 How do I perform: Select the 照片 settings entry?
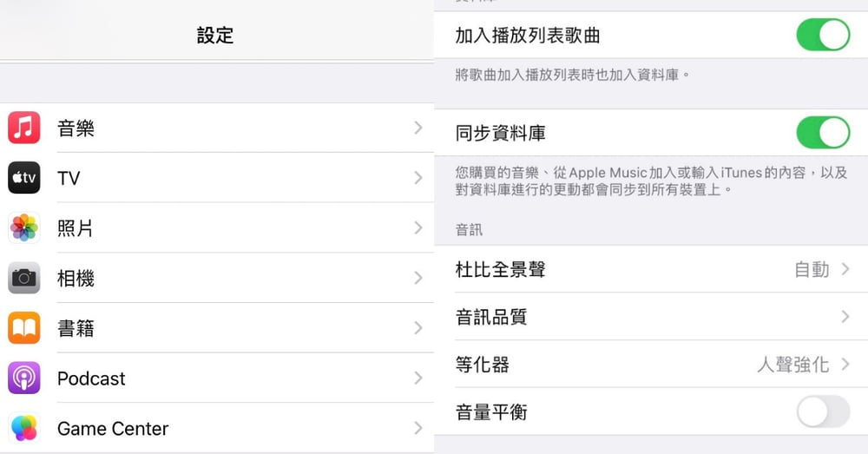pos(217,227)
